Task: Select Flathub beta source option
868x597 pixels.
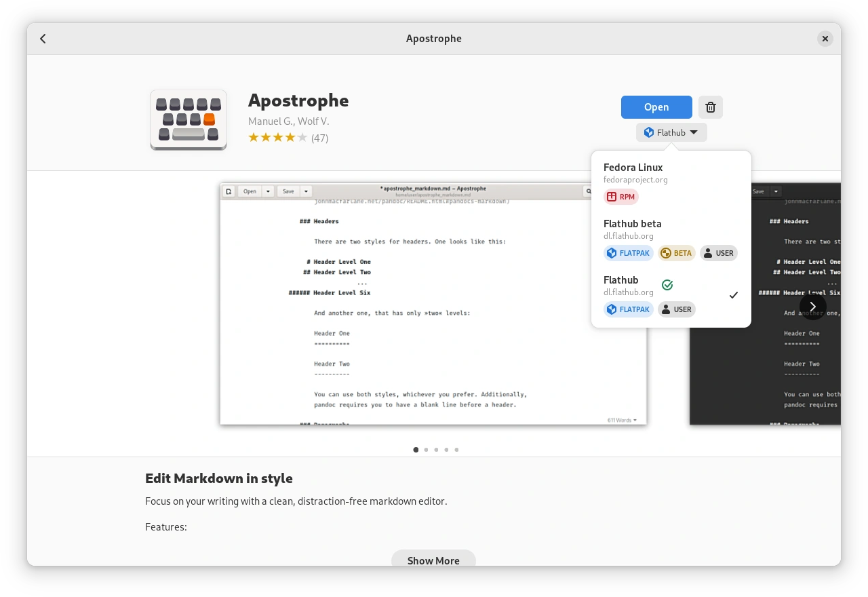Action: click(x=671, y=239)
